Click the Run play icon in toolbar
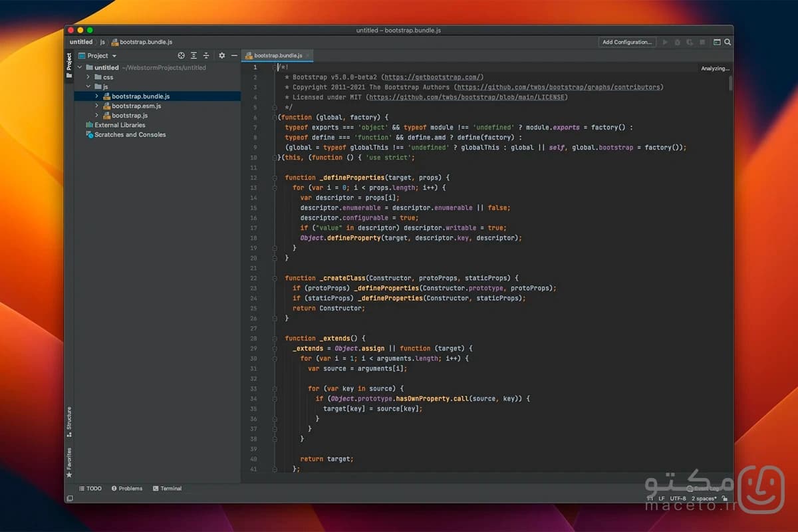Screen dimensions: 798x532 [666, 42]
